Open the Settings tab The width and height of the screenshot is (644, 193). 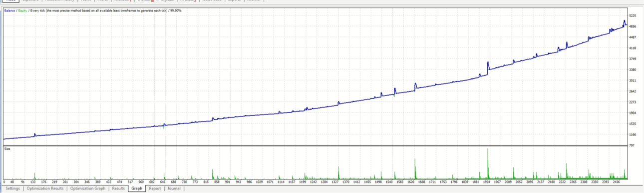click(x=13, y=189)
